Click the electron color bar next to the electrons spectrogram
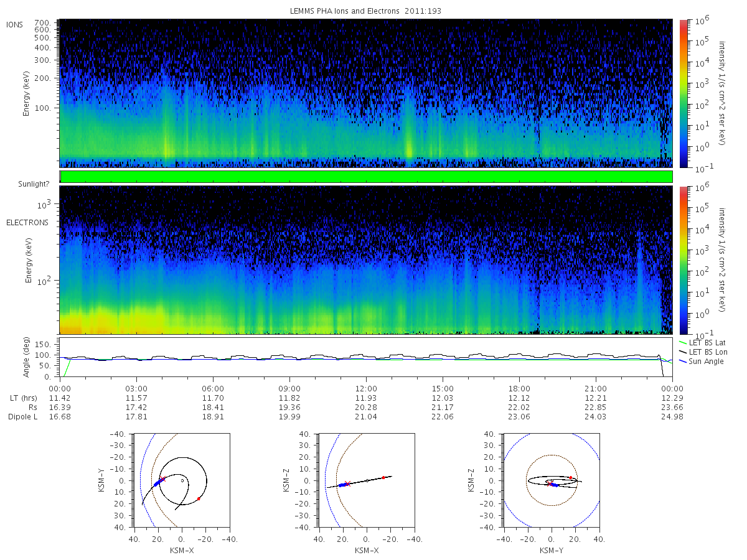The image size is (747, 560). pos(684,260)
